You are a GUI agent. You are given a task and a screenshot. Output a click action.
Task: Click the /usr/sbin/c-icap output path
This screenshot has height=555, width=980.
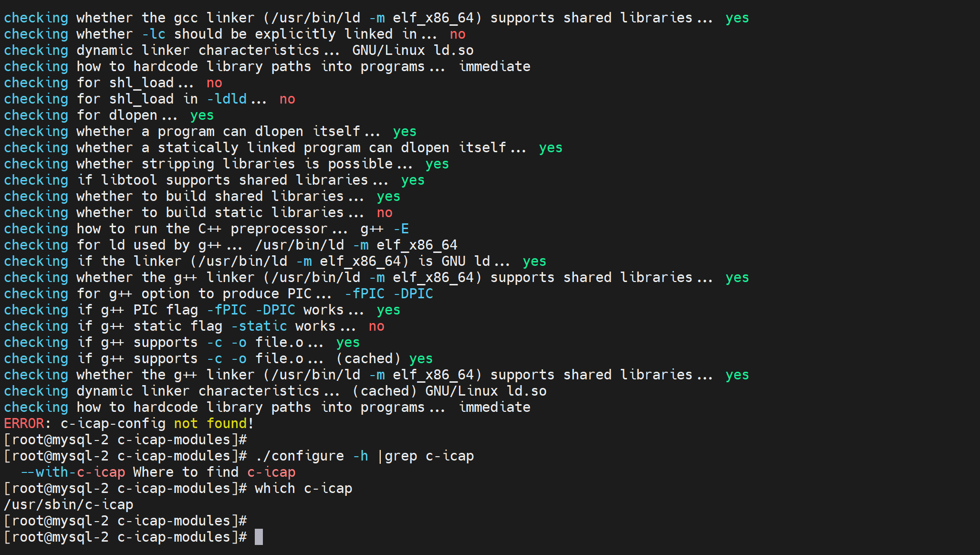(x=69, y=504)
